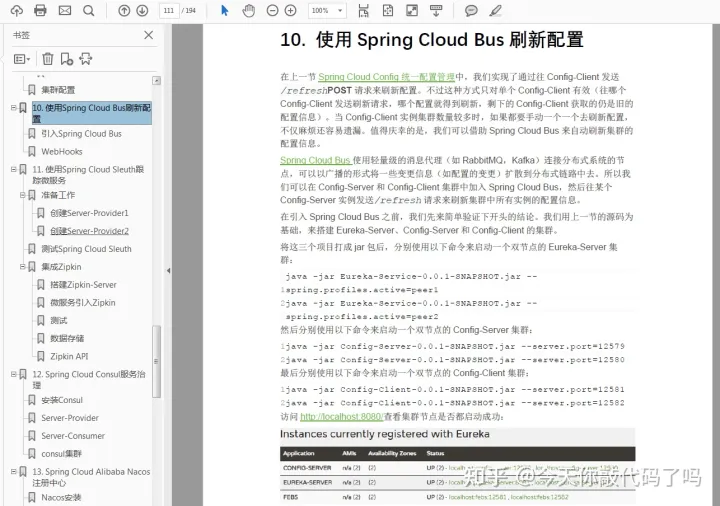Collapse the 13. Spring Cloud Alibaba Nacos bookmark

[14, 472]
